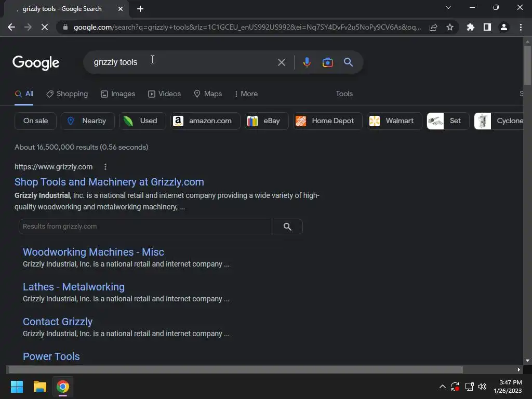Click the https://www.grizzly.com URL text
Image resolution: width=532 pixels, height=399 pixels.
[54, 167]
